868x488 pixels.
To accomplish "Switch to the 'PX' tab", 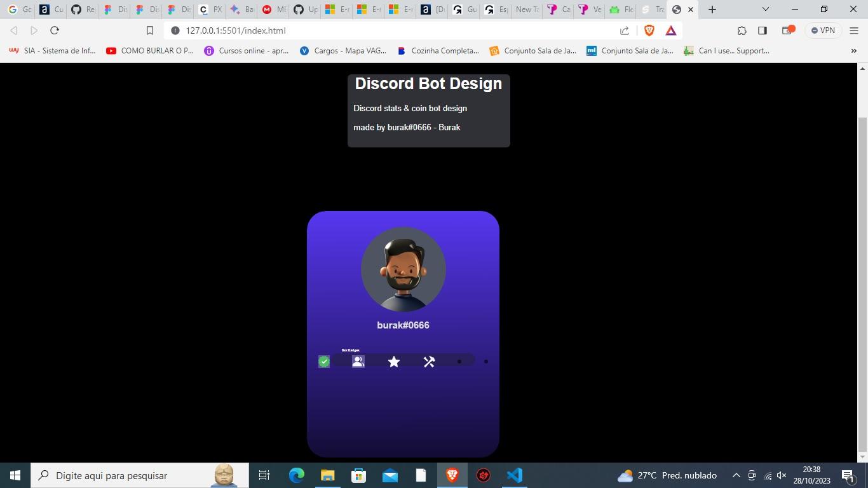I will (210, 10).
